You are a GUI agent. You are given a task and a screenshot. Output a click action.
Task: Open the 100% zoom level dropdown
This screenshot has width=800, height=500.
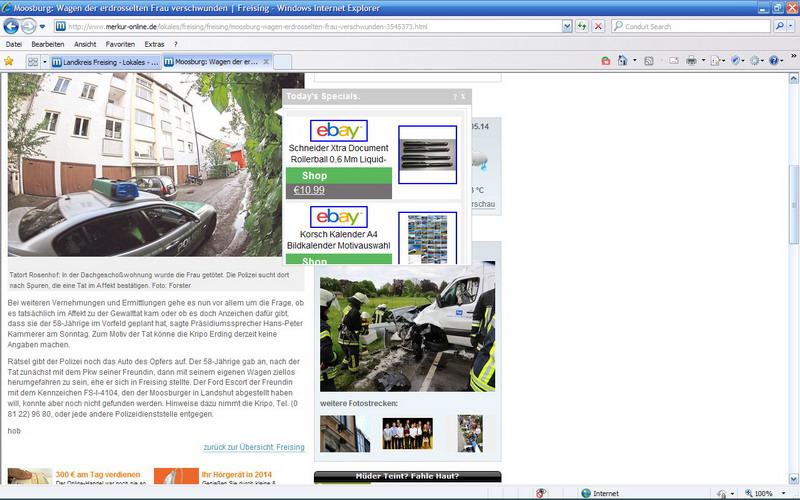point(784,493)
